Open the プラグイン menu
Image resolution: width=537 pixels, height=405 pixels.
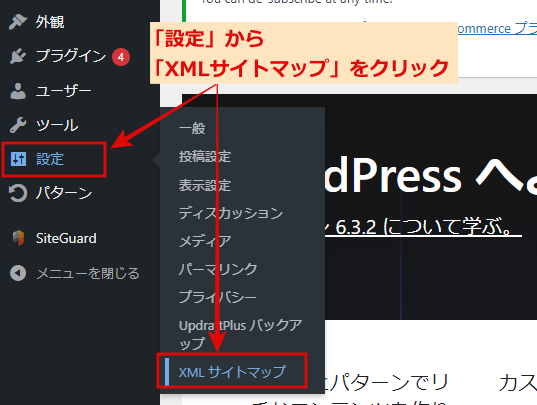(x=71, y=56)
